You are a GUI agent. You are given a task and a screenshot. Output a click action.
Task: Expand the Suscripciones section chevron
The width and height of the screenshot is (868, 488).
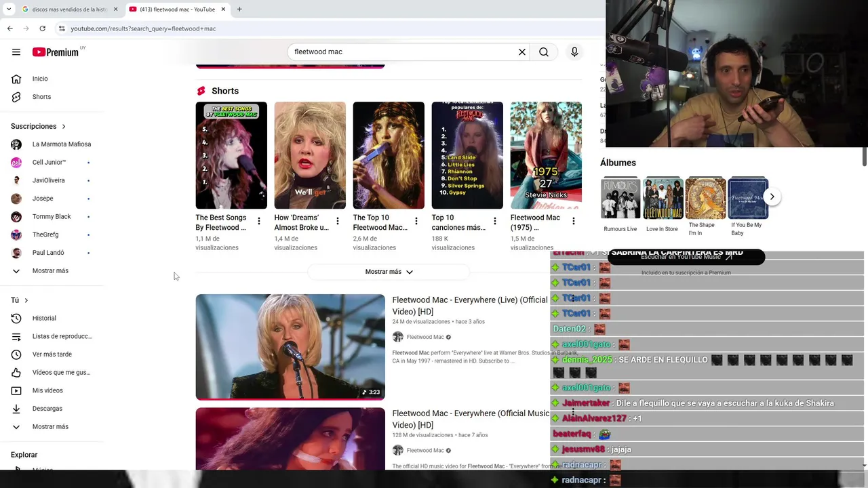(64, 126)
